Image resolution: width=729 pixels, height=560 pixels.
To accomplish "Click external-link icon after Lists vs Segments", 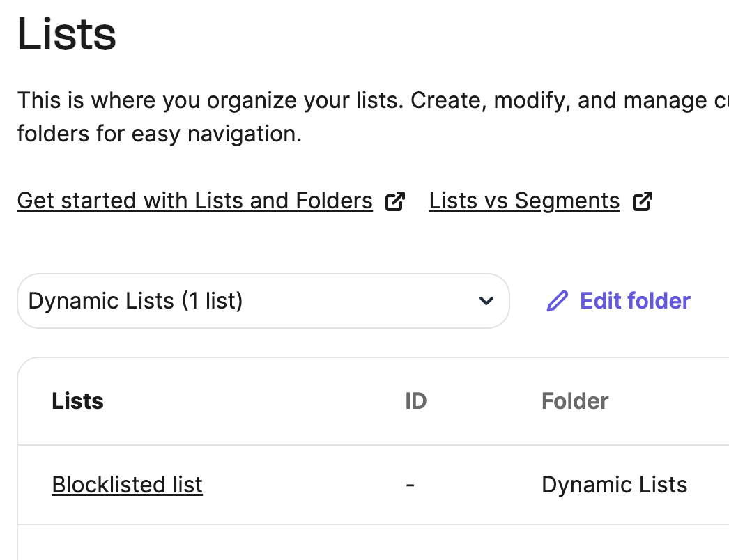I will pyautogui.click(x=642, y=201).
